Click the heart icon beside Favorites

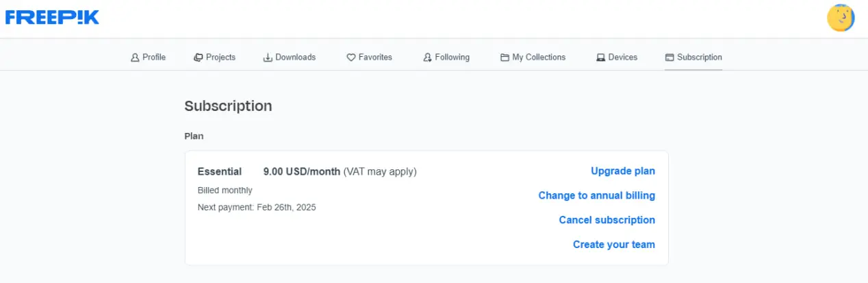coord(351,58)
